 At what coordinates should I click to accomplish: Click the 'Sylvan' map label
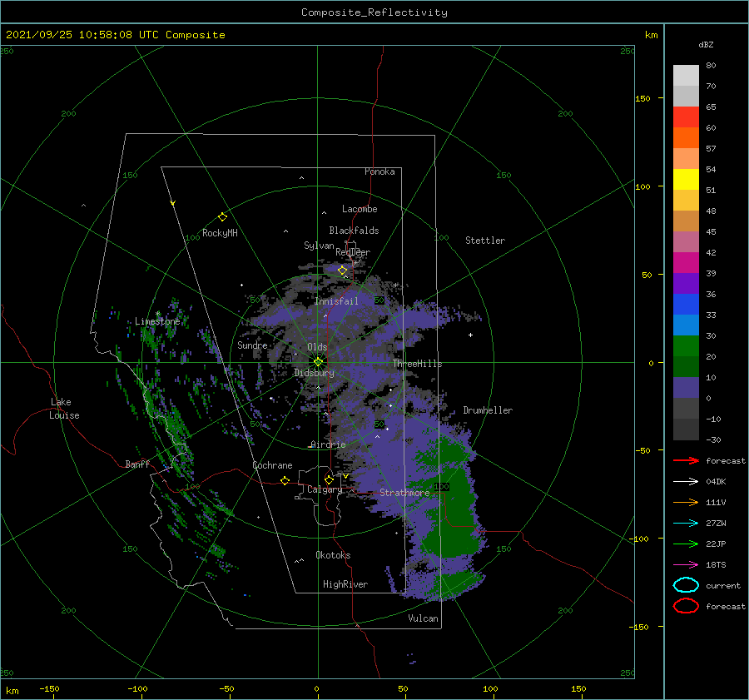click(319, 246)
